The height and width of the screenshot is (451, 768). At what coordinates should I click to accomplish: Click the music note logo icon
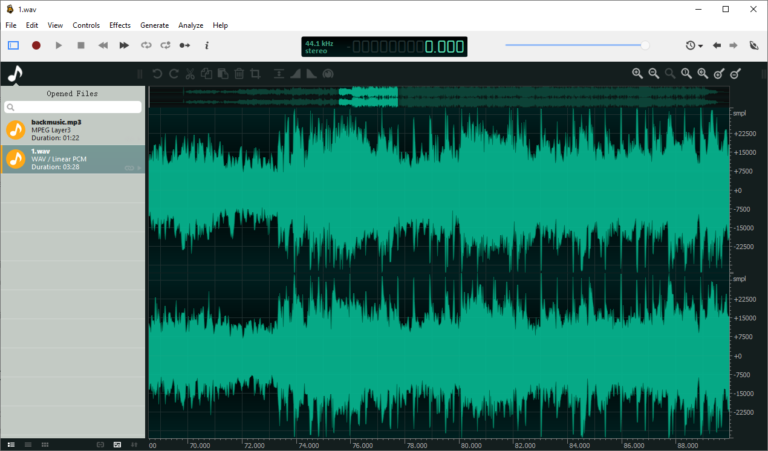pos(15,73)
